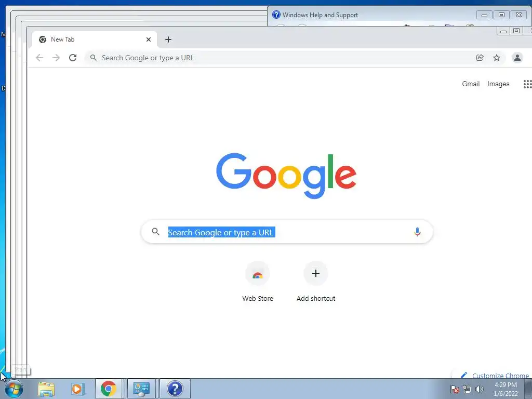
Task: Close the New Tab tab
Action: [x=149, y=39]
